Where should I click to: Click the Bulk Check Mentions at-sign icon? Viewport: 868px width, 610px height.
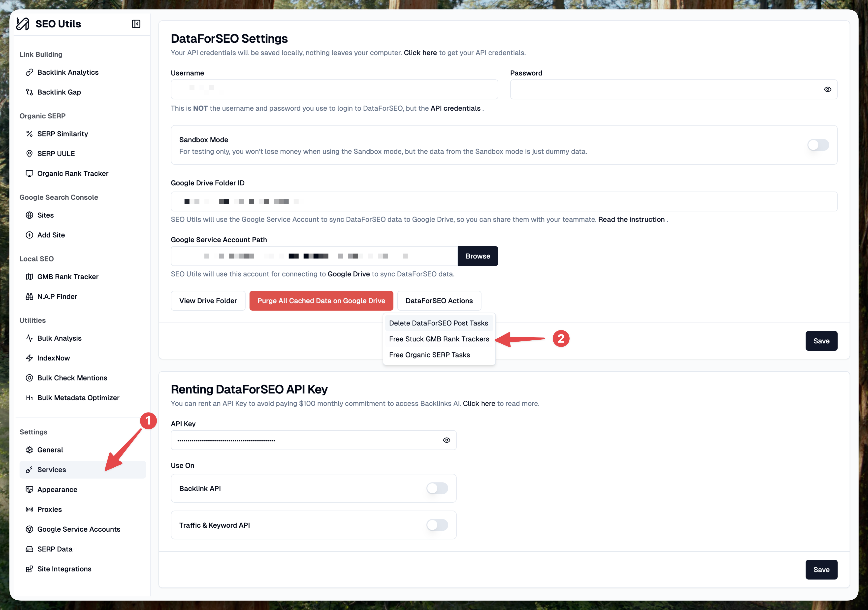tap(29, 378)
